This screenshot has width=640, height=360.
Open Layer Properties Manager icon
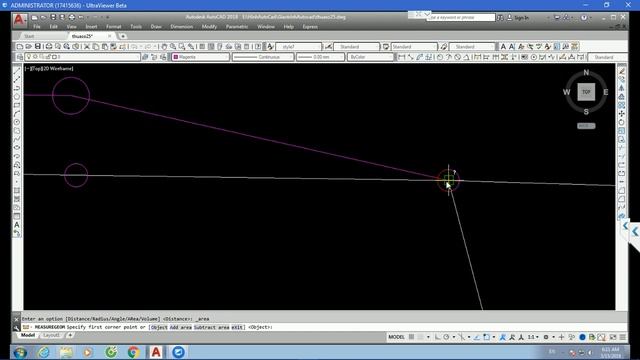[19, 57]
